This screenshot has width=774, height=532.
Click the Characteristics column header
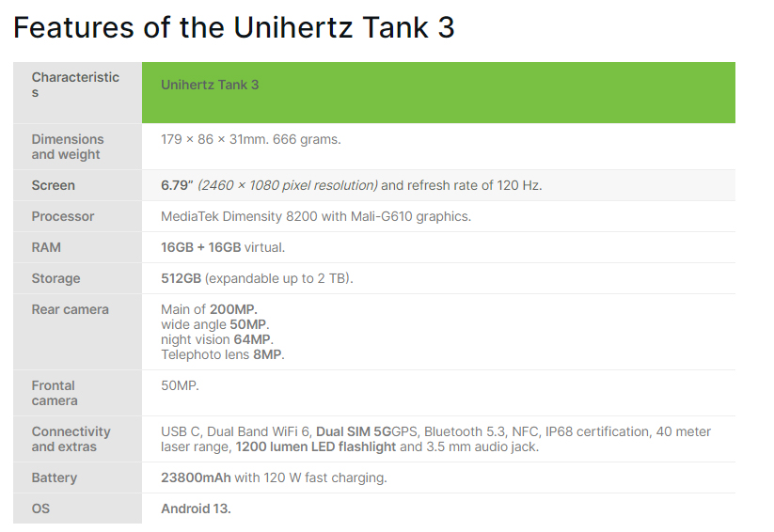coord(75,85)
